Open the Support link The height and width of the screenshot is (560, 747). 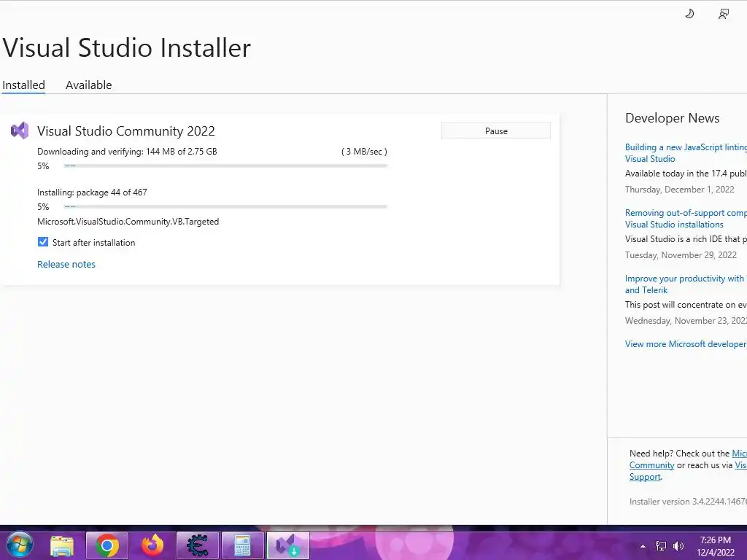645,477
